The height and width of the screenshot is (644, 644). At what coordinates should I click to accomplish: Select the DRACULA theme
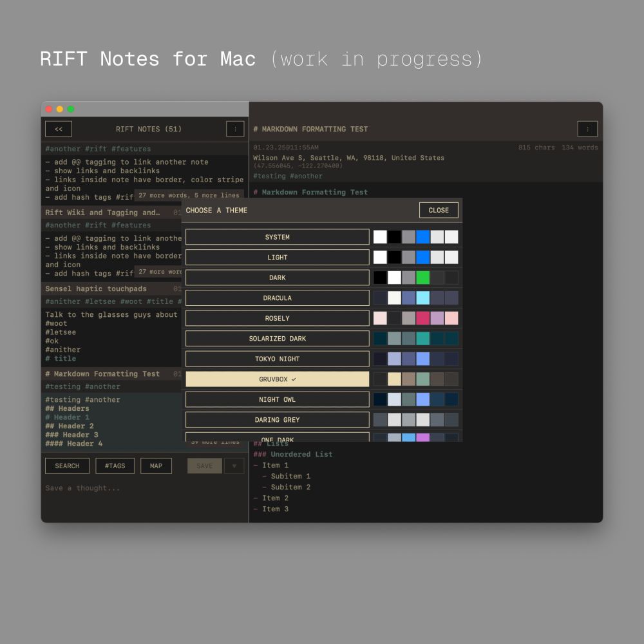click(277, 298)
